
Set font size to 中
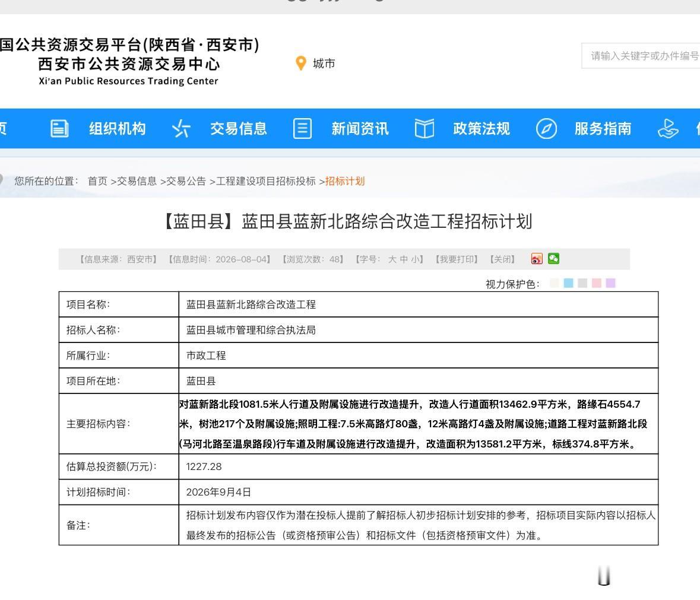coord(404,259)
